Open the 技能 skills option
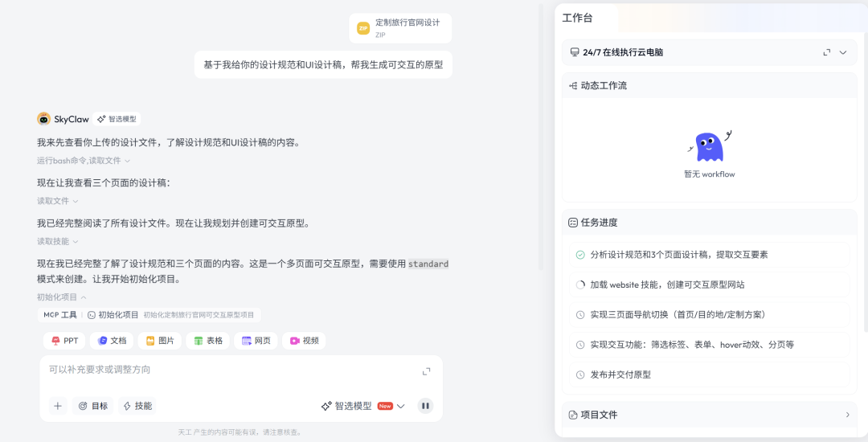The image size is (868, 442). [137, 406]
